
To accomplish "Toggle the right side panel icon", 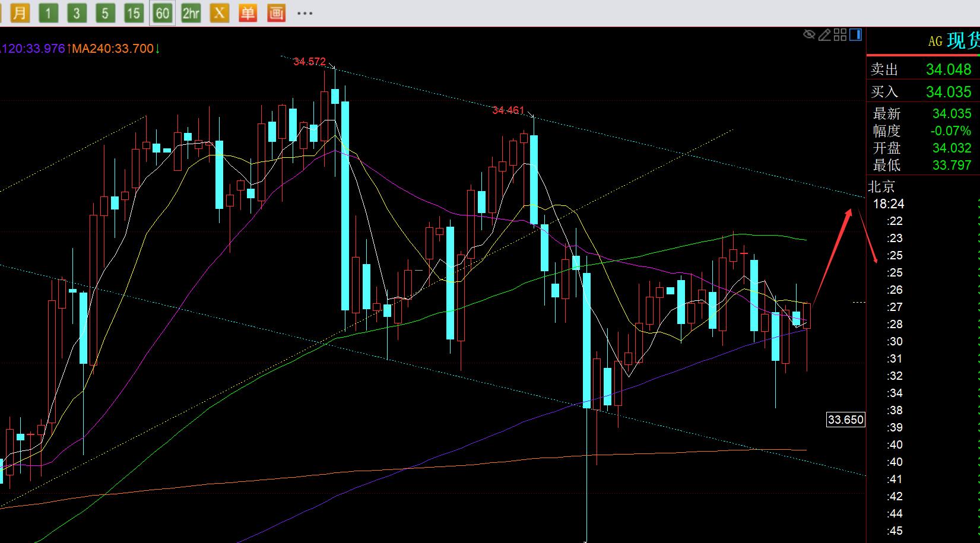I will pos(855,35).
